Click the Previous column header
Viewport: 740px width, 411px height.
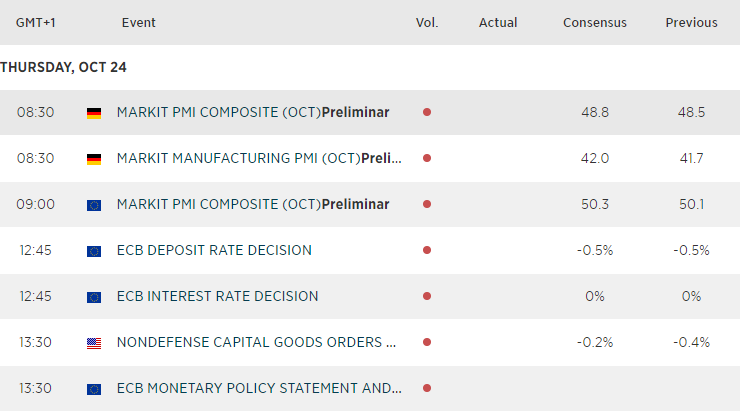(691, 22)
